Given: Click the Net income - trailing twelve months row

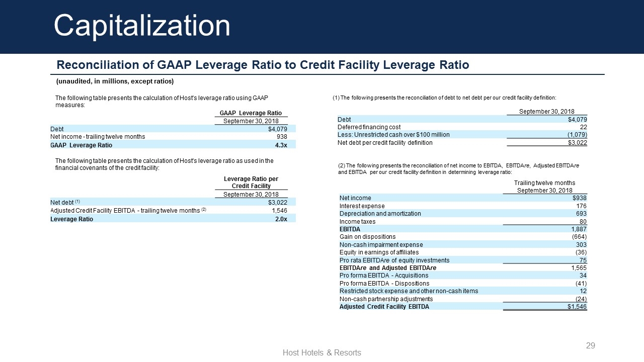Looking at the screenshot, I should 98,136.
